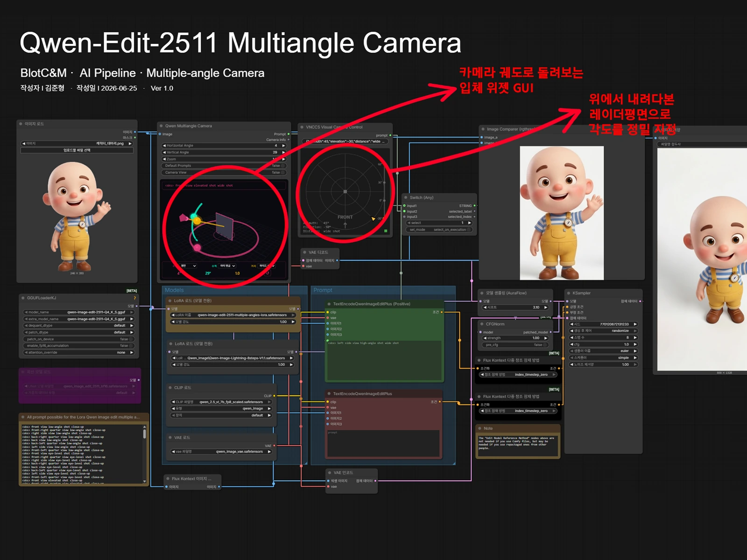Collapse the CLIP 로드 node dot
Image resolution: width=747 pixels, height=560 pixels.
coord(170,387)
